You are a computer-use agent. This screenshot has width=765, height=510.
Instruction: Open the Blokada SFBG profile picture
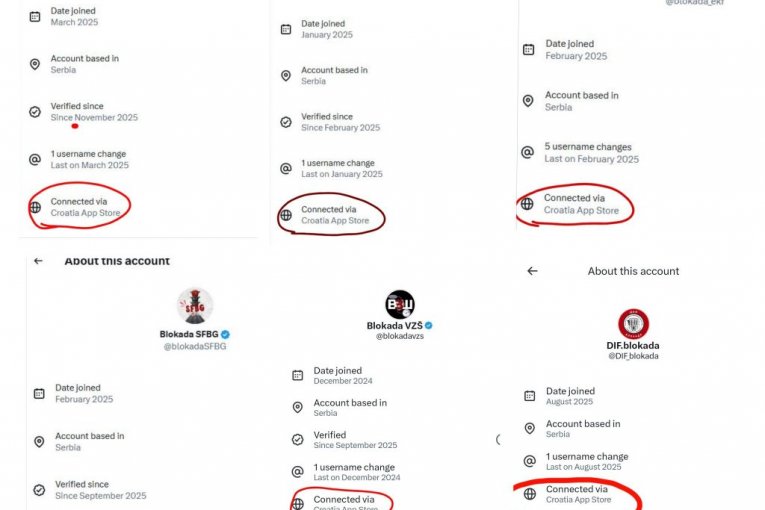pos(195,305)
